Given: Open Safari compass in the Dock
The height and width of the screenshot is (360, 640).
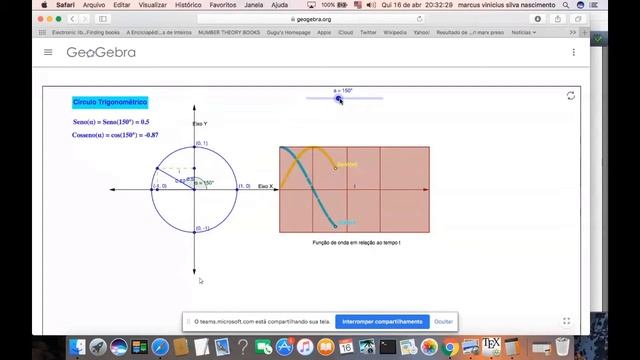Looking at the screenshot, I should (x=160, y=347).
